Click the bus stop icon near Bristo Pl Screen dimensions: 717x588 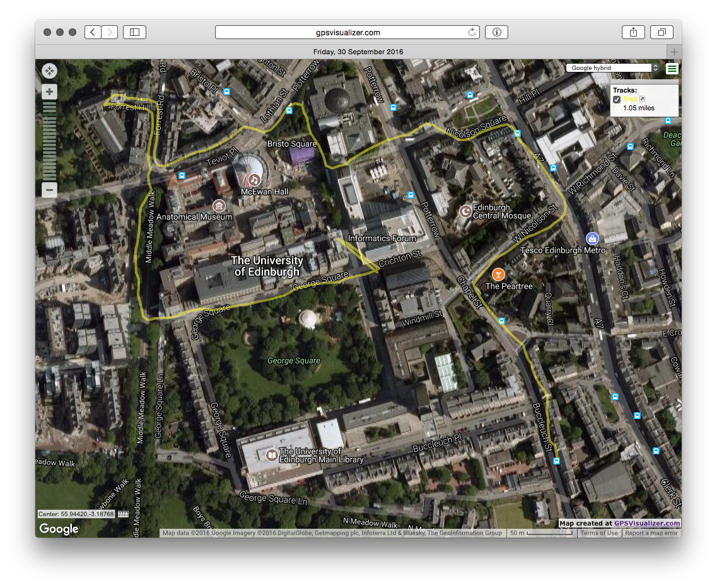(226, 92)
